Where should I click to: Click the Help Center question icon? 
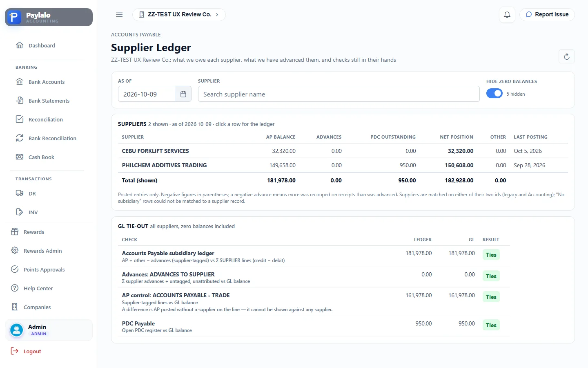[x=15, y=288]
